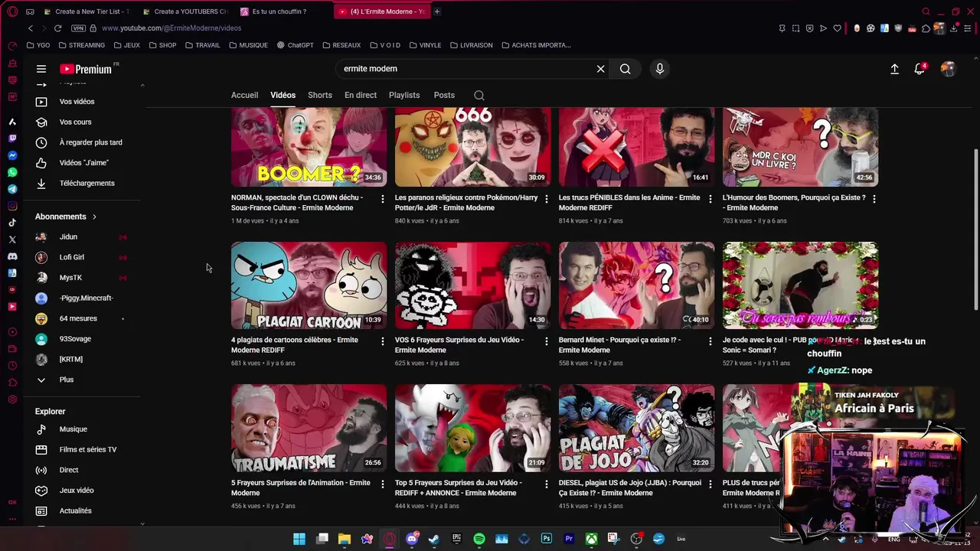980x551 pixels.
Task: Click the browser address bar URL
Action: [171, 28]
